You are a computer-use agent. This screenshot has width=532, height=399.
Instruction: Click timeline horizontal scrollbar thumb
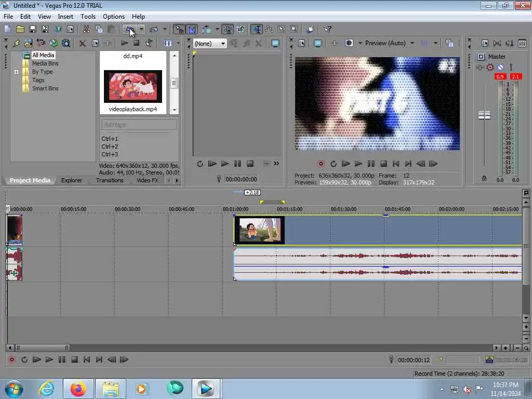coord(43,348)
